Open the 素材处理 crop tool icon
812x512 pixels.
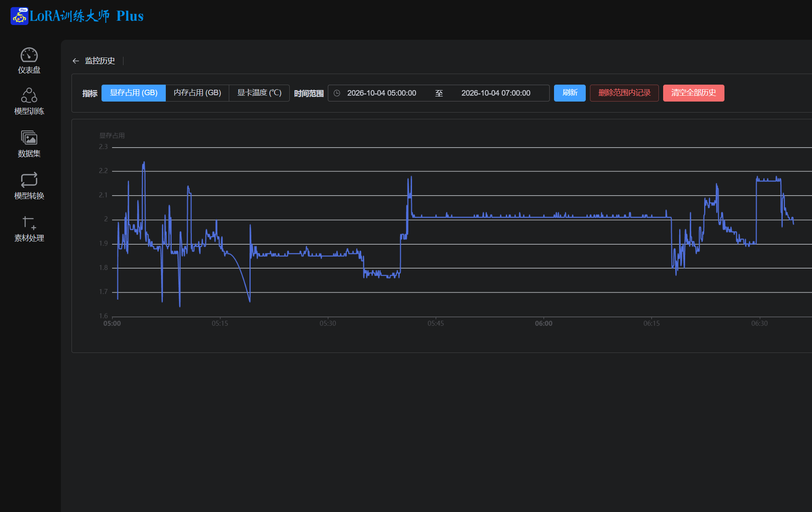coord(29,222)
